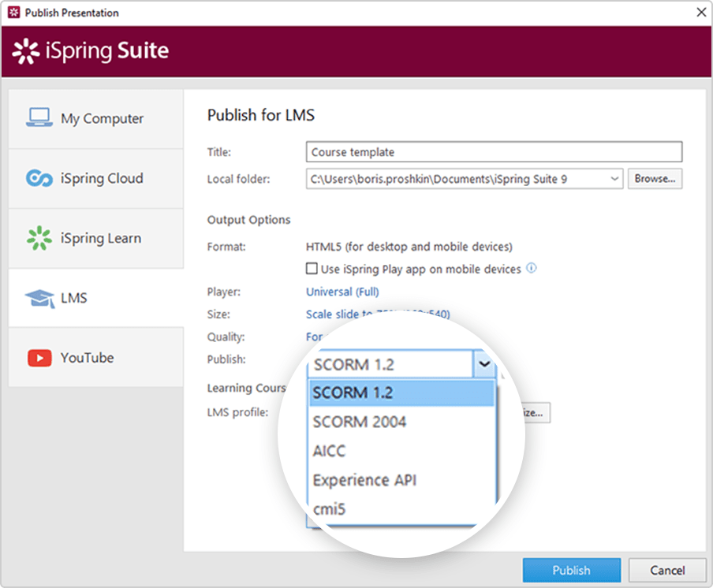Choose SCORM 2004 from the list
Screen dimensions: 713x588
(x=402, y=422)
